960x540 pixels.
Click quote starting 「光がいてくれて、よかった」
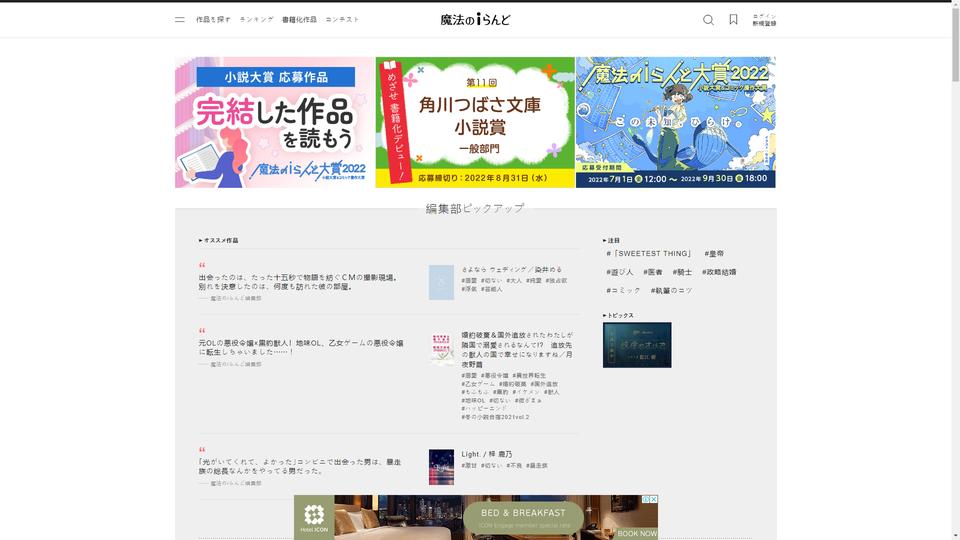(299, 466)
